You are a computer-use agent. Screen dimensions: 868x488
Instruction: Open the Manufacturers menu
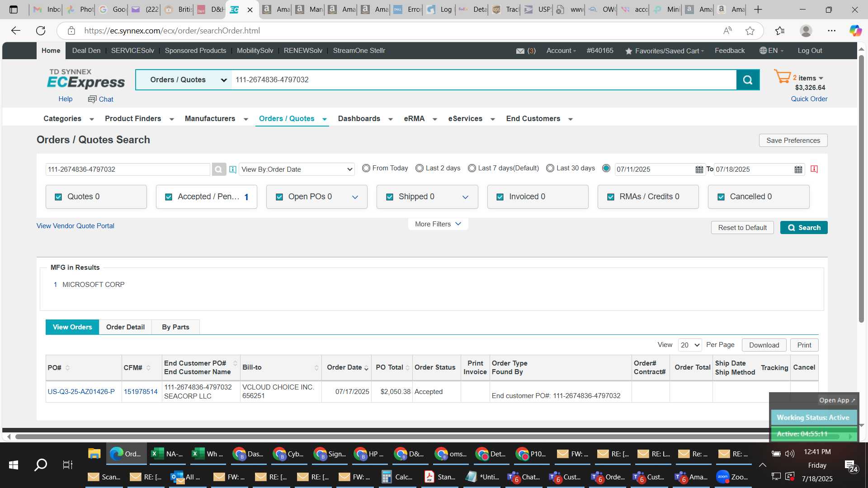tap(217, 119)
